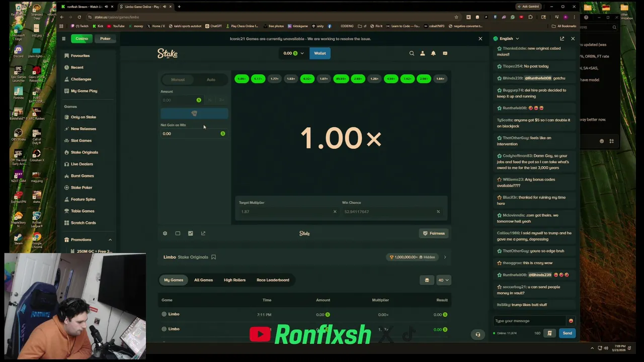The height and width of the screenshot is (362, 644).
Task: Click the Win Chance input field
Action: (x=392, y=212)
